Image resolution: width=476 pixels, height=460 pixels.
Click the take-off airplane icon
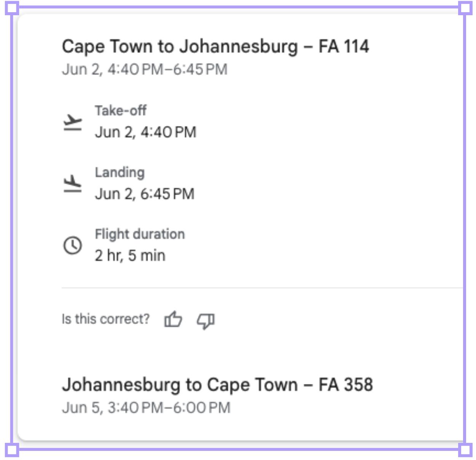pos(72,122)
